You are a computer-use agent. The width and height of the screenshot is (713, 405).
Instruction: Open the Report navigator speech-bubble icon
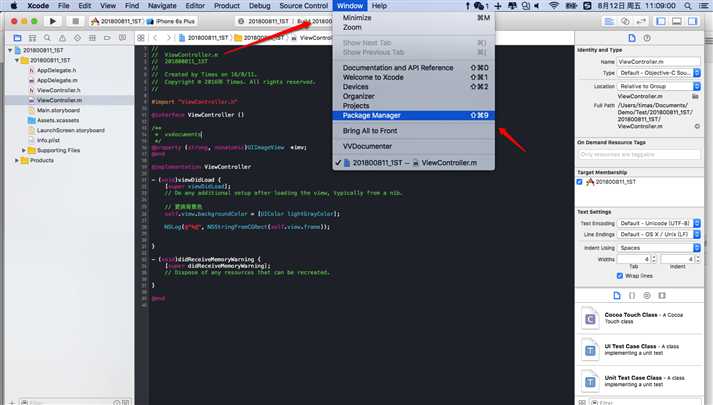tap(122, 38)
